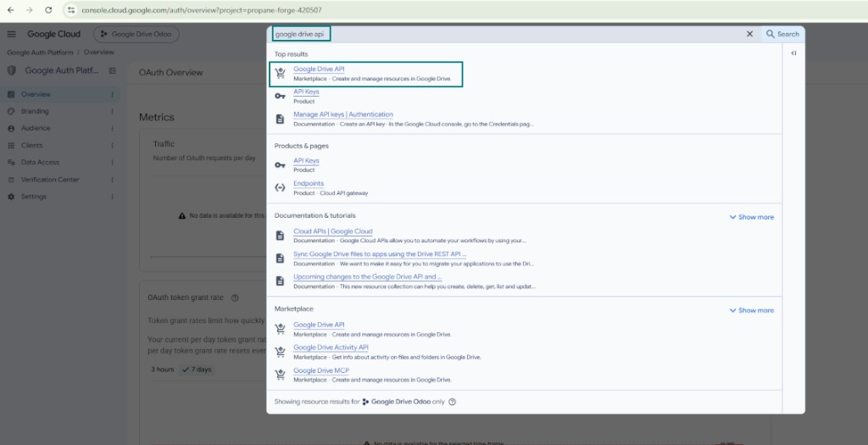This screenshot has height=445, width=868.
Task: Click the document icon beside Manage API keys
Action: click(280, 119)
